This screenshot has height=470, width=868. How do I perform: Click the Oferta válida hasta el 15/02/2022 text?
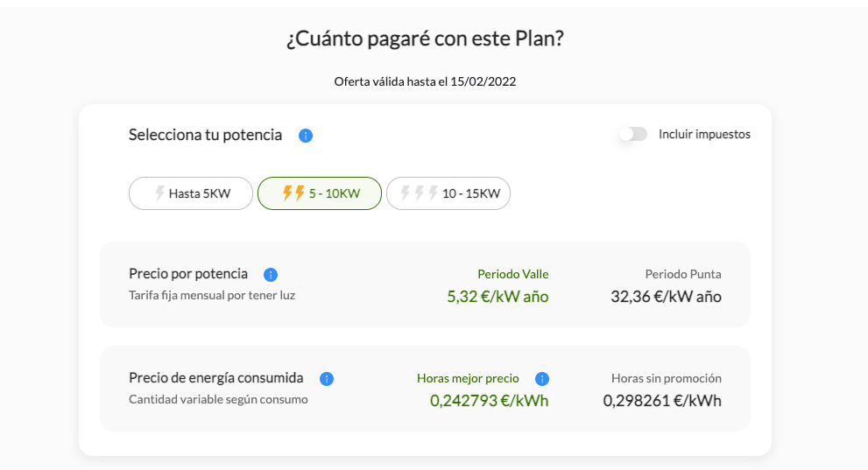tap(425, 82)
